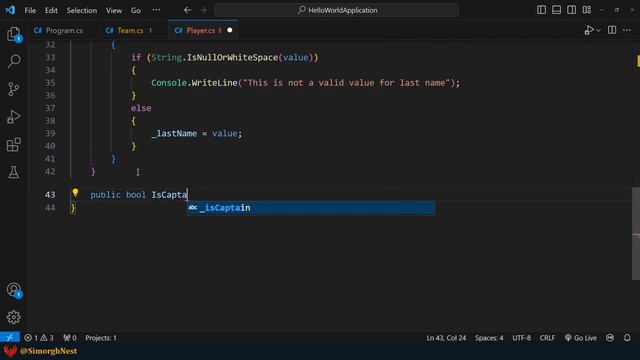The width and height of the screenshot is (640, 360).
Task: Toggle the bottom panel layout icon
Action: point(556,10)
